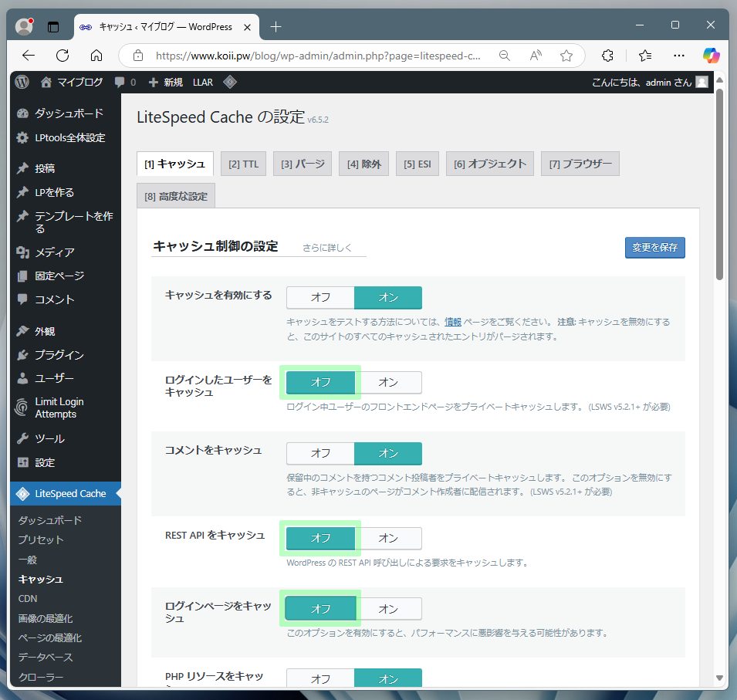Screen dimensions: 737x700
Task: Click the プラグイン plug icon
Action: coord(22,355)
